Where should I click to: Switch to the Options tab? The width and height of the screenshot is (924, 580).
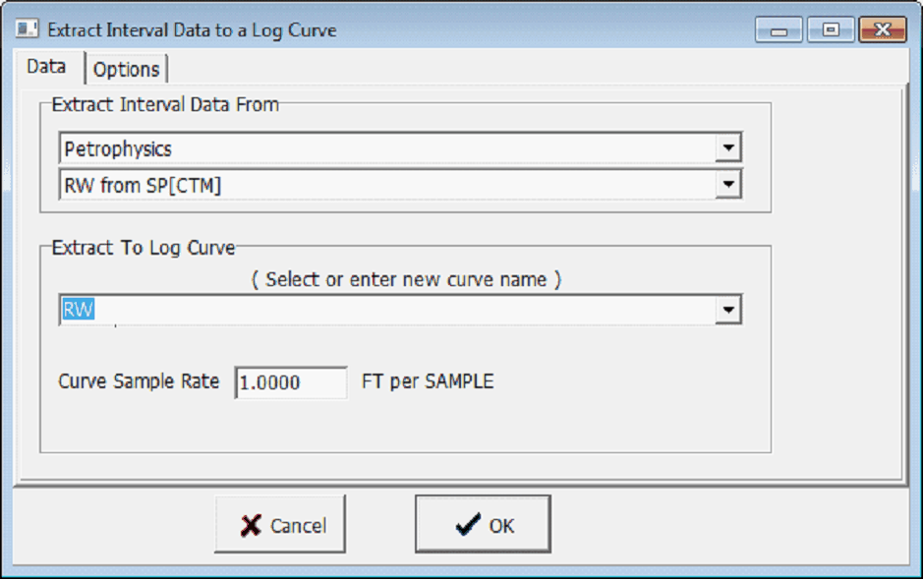127,69
